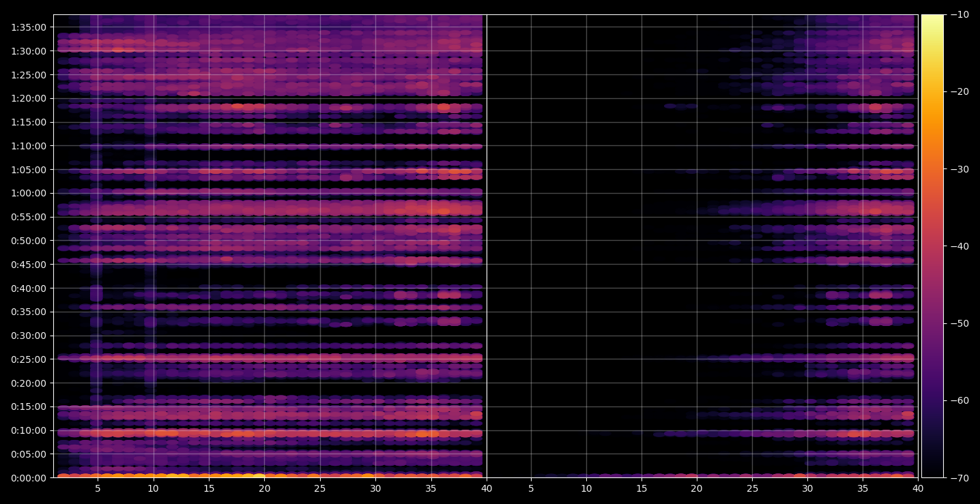Select x-axis label 30 under the left plot
Screen dimensions: 980x504
[375, 488]
